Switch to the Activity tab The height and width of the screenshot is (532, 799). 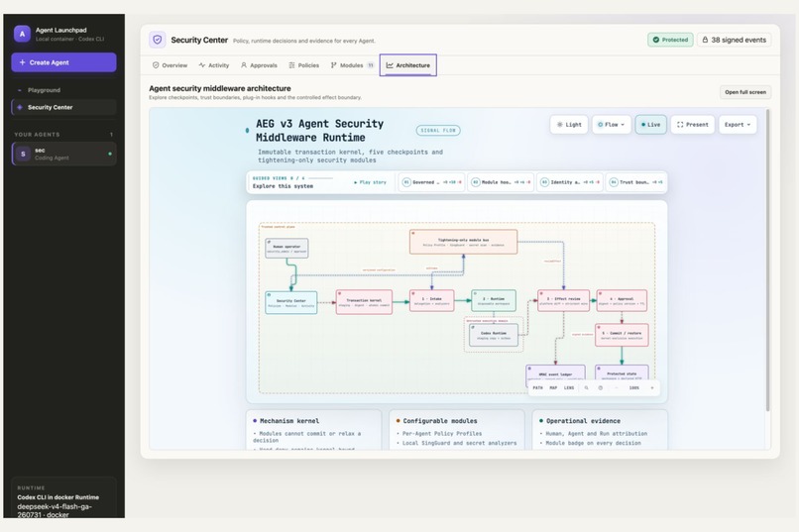[214, 65]
